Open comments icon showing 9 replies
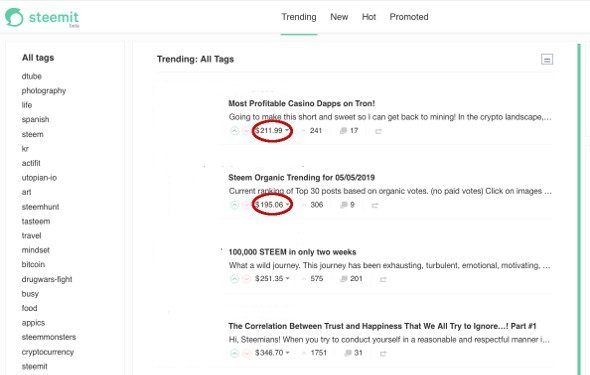 [x=343, y=205]
